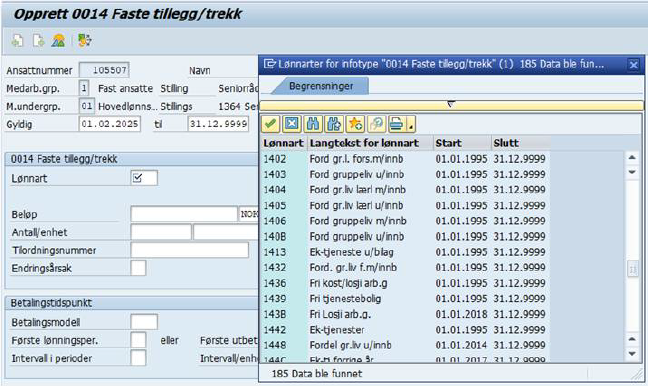Viewport: 648px width, 386px height.
Task: Click the resize grip of popup corner
Action: 636,374
